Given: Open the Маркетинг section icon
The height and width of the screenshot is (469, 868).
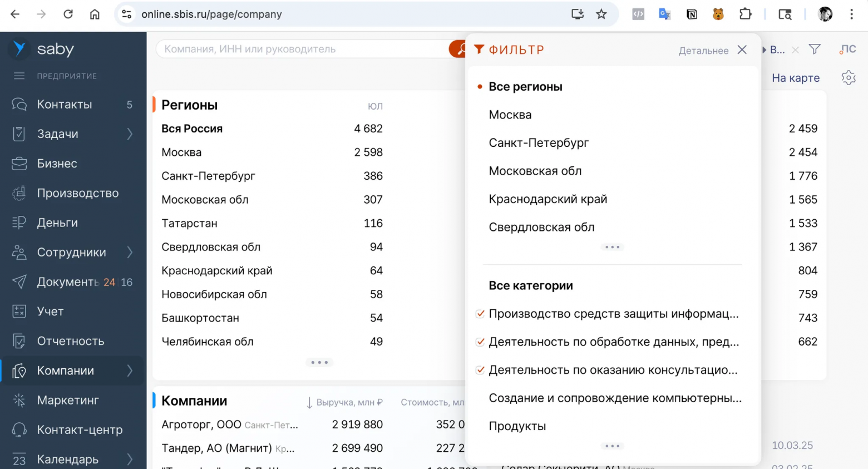Looking at the screenshot, I should pos(18,400).
